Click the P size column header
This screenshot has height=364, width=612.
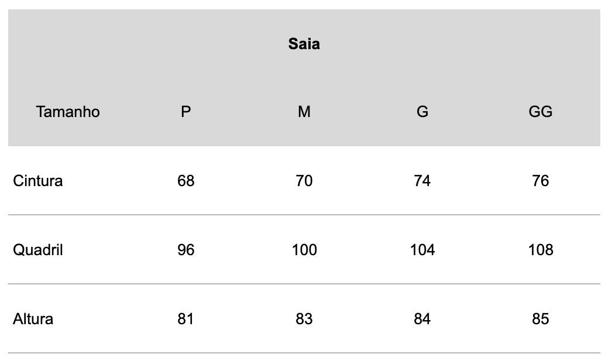[186, 112]
